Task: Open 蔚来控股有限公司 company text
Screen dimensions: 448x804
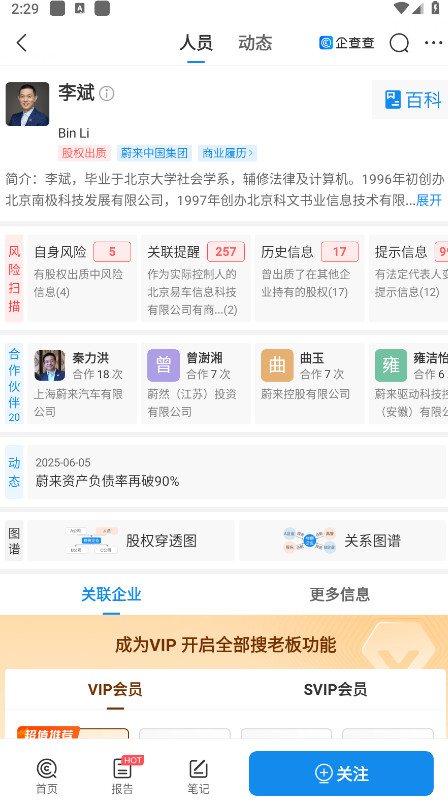Action: coord(306,394)
